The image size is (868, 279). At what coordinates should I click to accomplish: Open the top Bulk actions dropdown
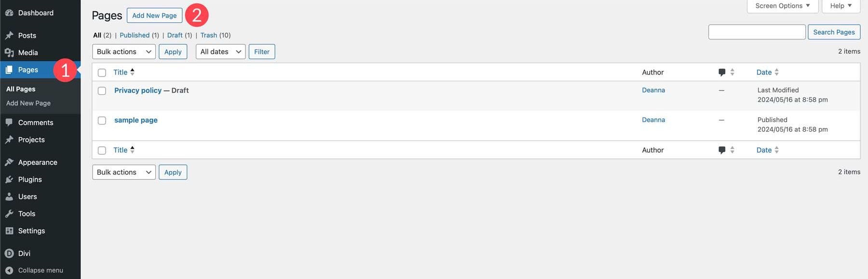click(x=123, y=52)
